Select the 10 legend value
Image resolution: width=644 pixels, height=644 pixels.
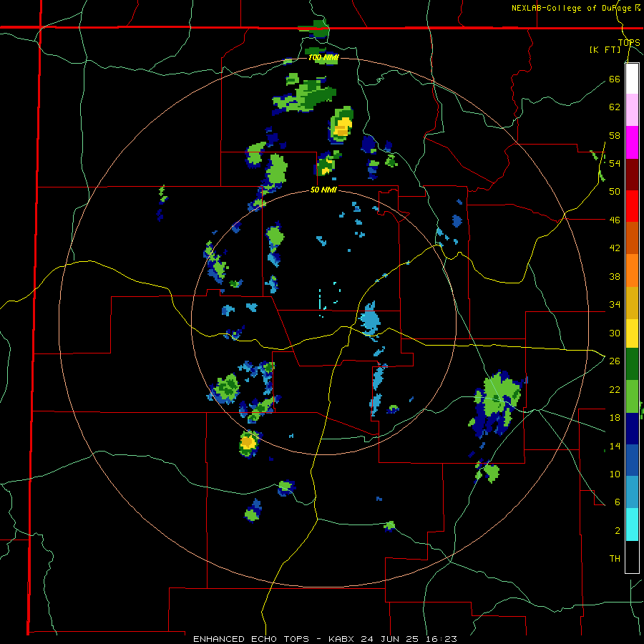615,474
